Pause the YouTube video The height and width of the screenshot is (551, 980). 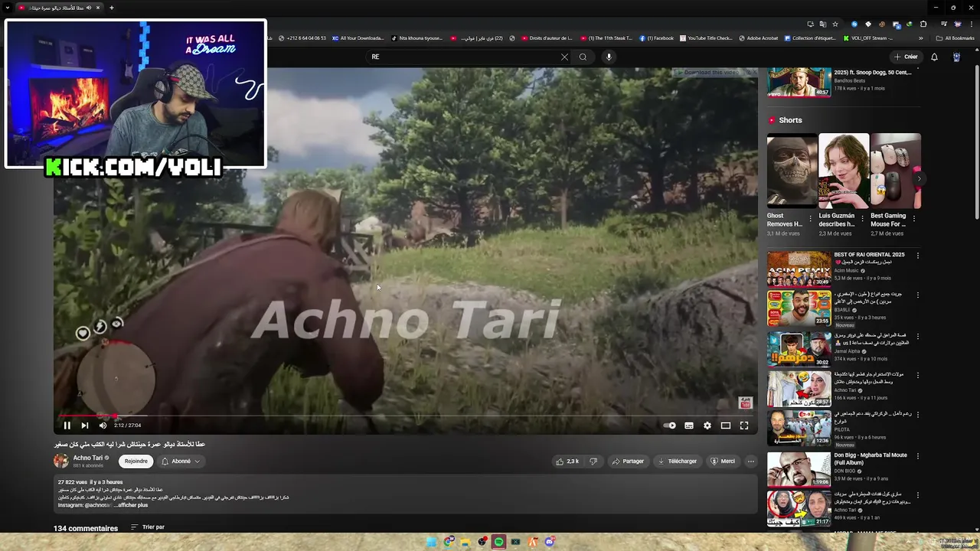[x=67, y=425]
